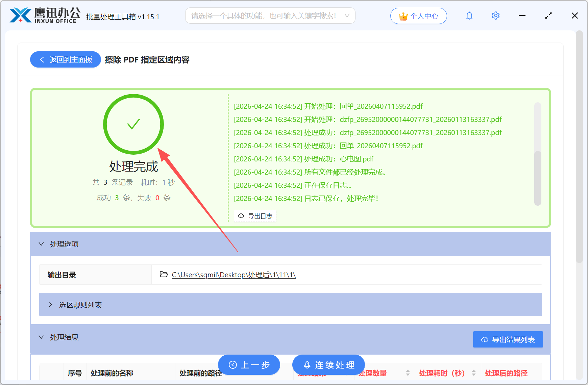Expand the 选区规则列表 section
The height and width of the screenshot is (385, 588).
click(x=50, y=305)
